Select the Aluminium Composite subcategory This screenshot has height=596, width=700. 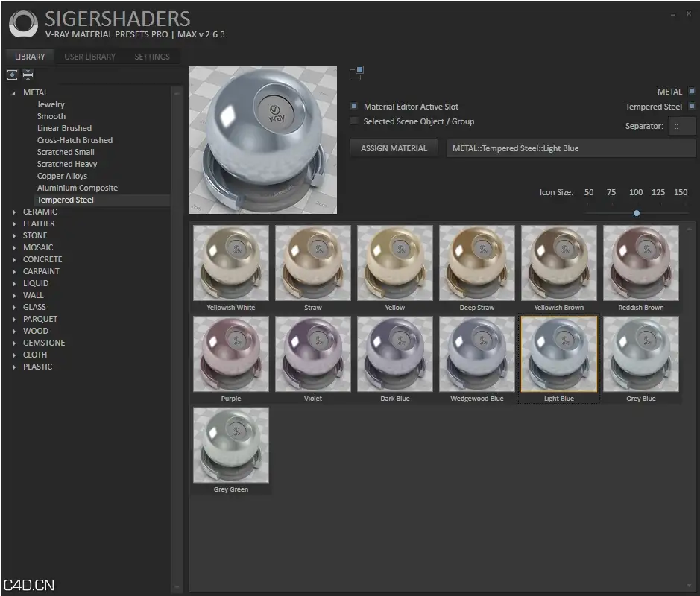click(x=78, y=188)
